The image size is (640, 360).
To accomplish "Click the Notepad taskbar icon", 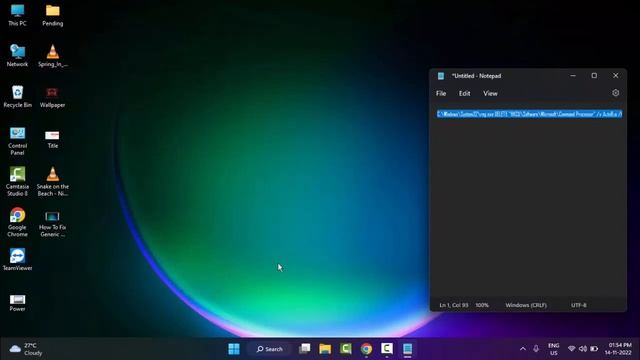I will click(x=407, y=349).
